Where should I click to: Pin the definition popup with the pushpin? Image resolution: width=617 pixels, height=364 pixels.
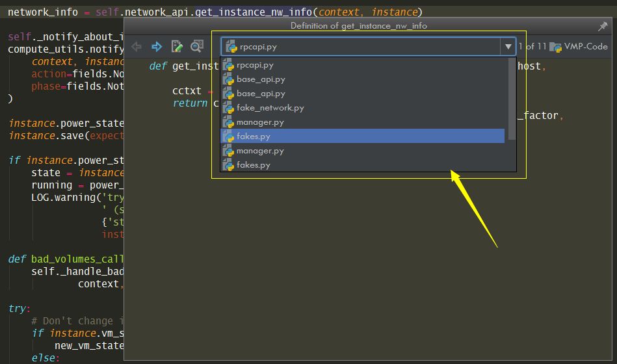pos(603,27)
